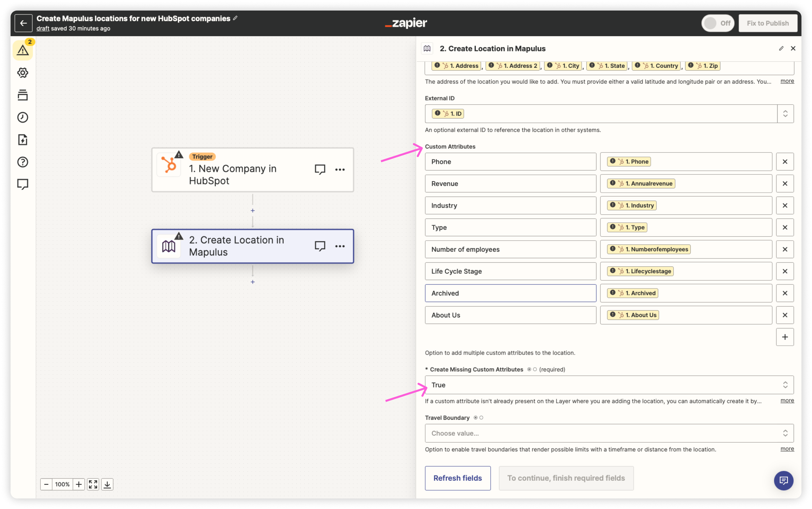Image resolution: width=812 pixels, height=509 pixels.
Task: Open the Zap details file-bolt icon
Action: 23,140
